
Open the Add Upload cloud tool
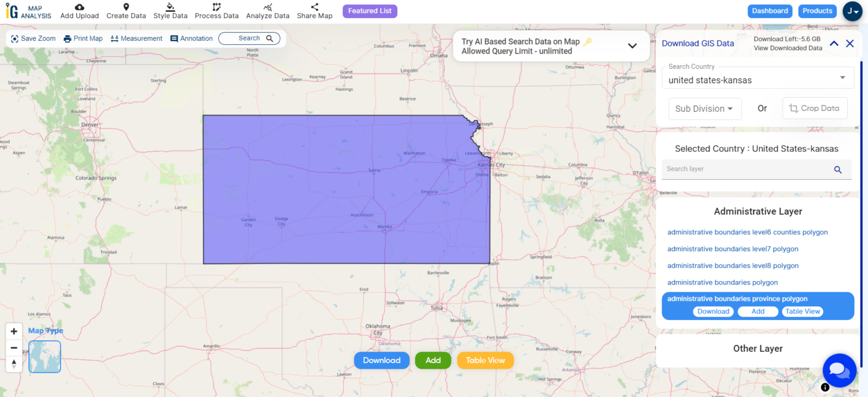(x=79, y=10)
